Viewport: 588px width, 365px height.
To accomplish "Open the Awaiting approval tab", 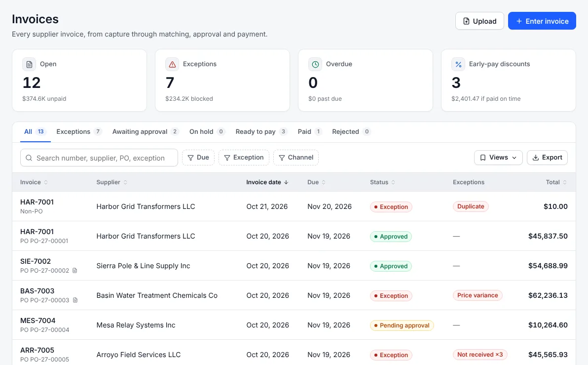I will (146, 131).
